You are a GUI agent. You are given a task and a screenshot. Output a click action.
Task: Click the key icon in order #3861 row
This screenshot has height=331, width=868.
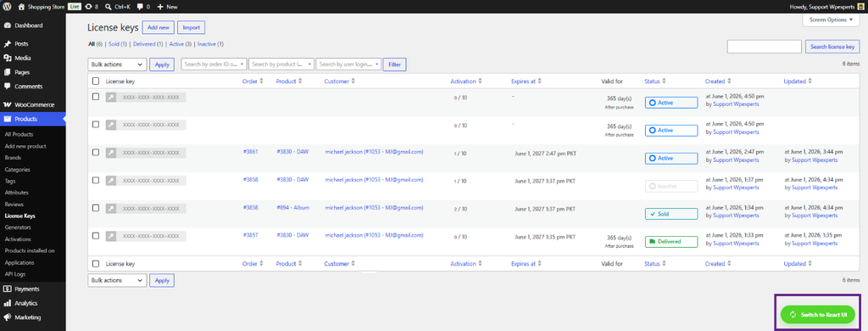tap(111, 153)
